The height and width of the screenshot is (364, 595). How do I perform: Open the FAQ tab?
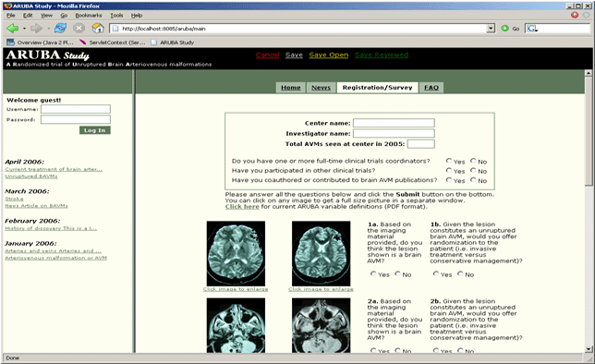click(x=431, y=88)
